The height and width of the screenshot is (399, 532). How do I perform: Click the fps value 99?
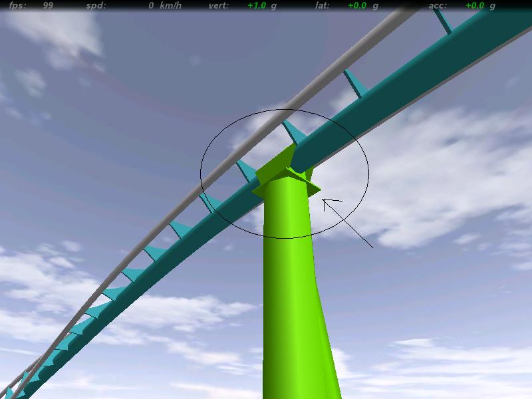tap(48, 6)
